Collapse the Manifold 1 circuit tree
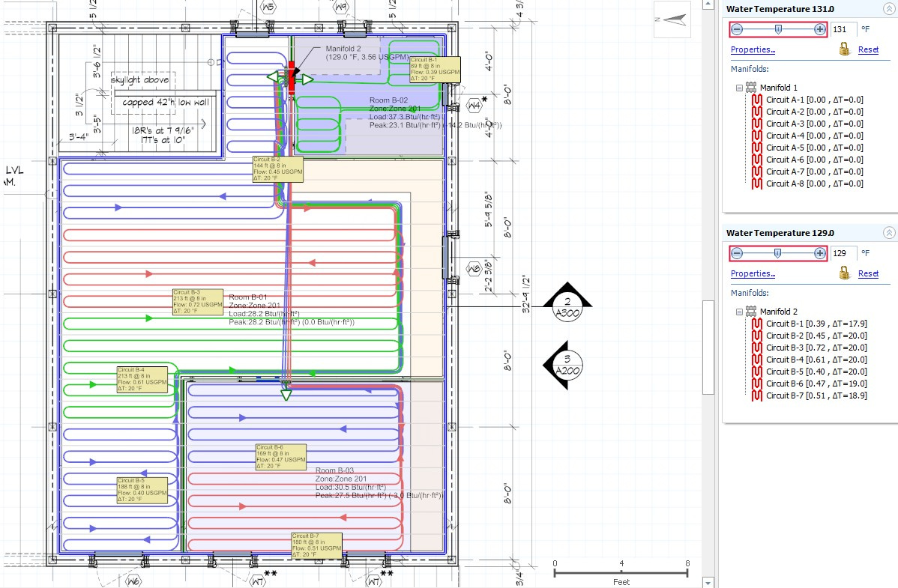The width and height of the screenshot is (898, 588). (738, 88)
